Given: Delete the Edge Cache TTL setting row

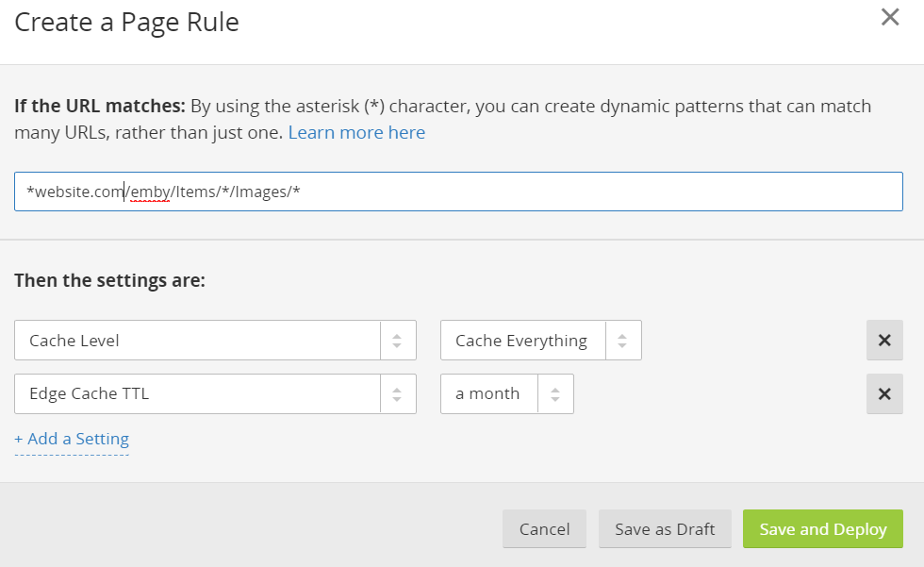Looking at the screenshot, I should pos(884,394).
